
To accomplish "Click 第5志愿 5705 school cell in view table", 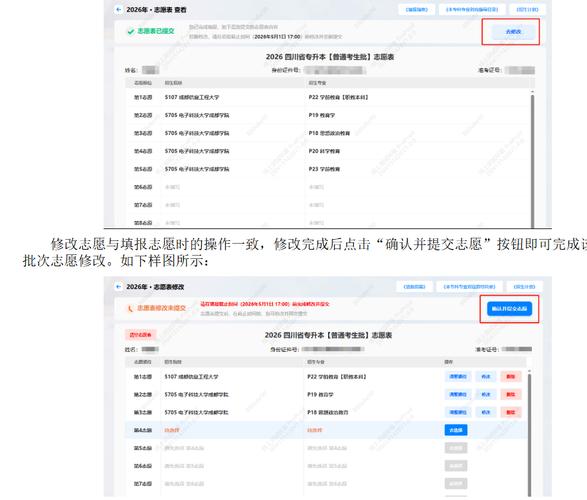I will coord(197,169).
